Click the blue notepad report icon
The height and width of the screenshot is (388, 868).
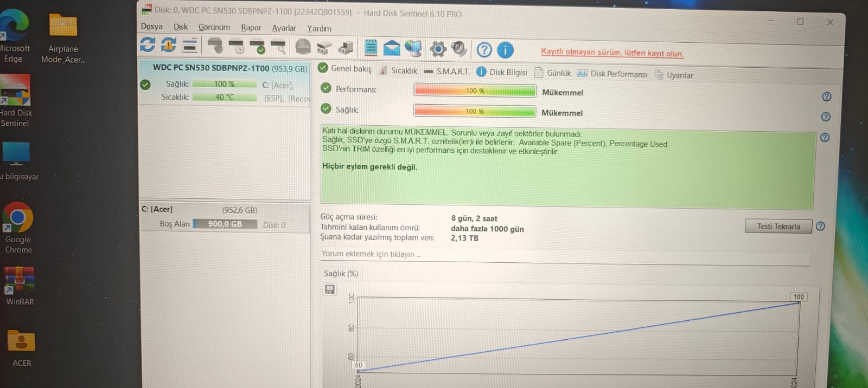(371, 48)
